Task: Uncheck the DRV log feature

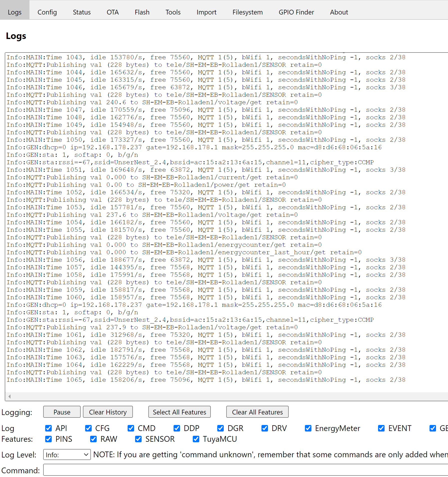Action: 265,428
